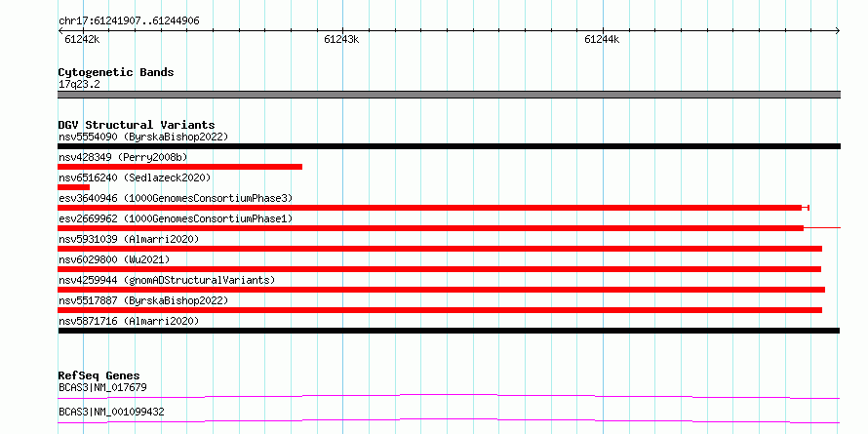Open nsv6516240 (Sedlazeck2020) variant label
The height and width of the screenshot is (434, 868).
tap(135, 178)
